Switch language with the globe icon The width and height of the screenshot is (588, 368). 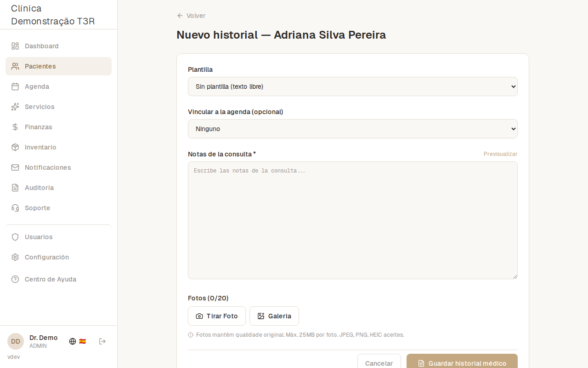tap(72, 341)
